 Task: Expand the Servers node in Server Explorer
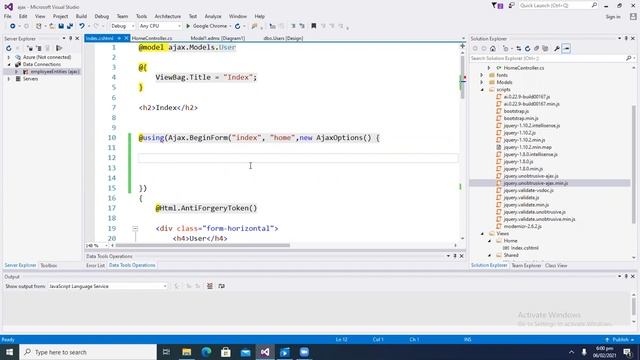pos(9,79)
